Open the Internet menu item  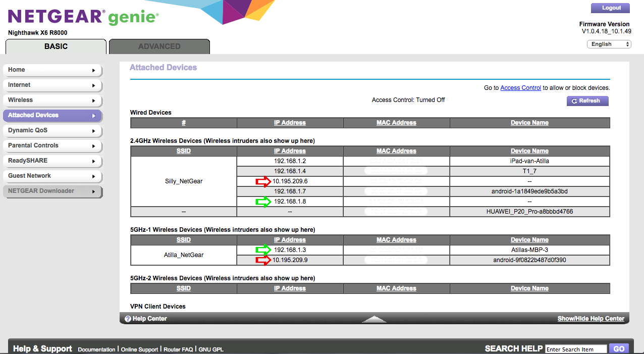click(x=52, y=85)
